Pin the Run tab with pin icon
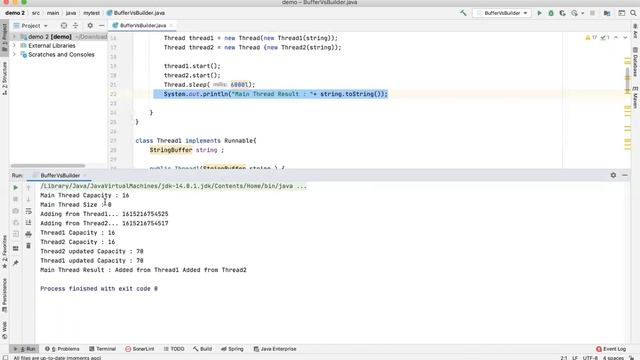The width and height of the screenshot is (640, 360). pyautogui.click(x=16, y=263)
